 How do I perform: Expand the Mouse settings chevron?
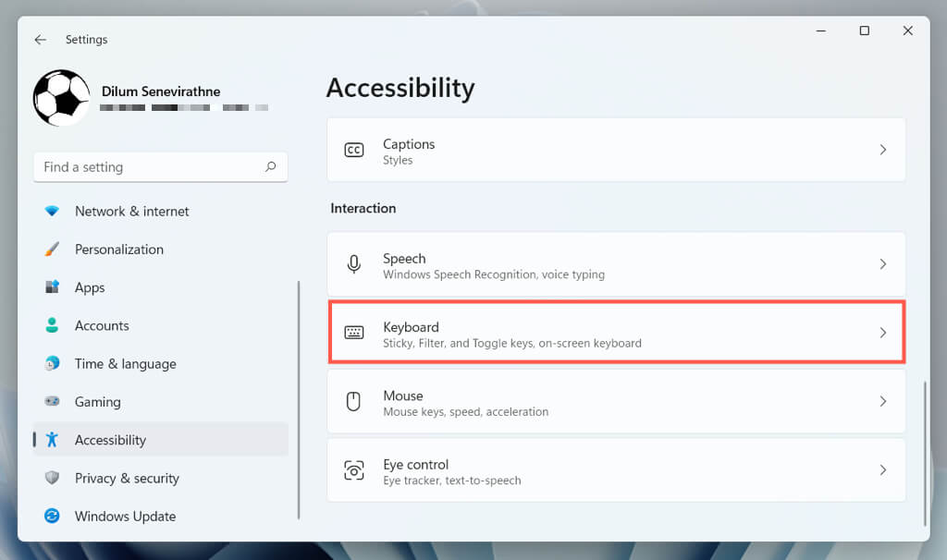[882, 402]
